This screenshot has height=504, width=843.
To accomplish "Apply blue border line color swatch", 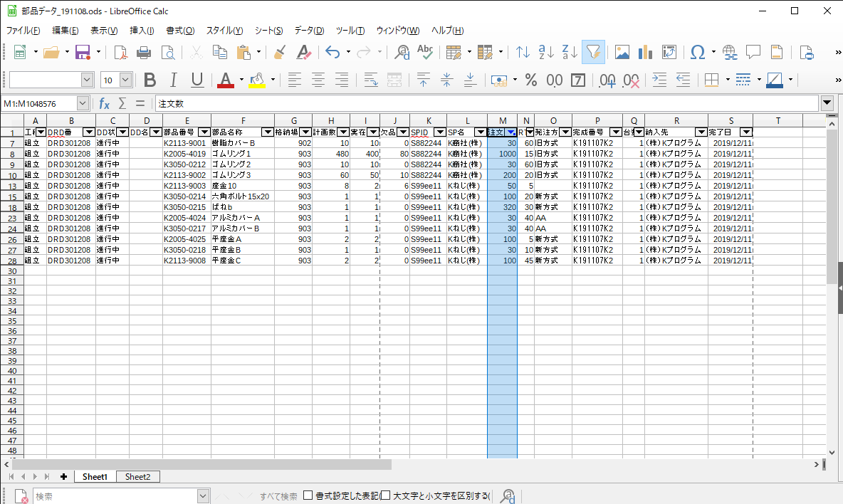I will coord(774,80).
